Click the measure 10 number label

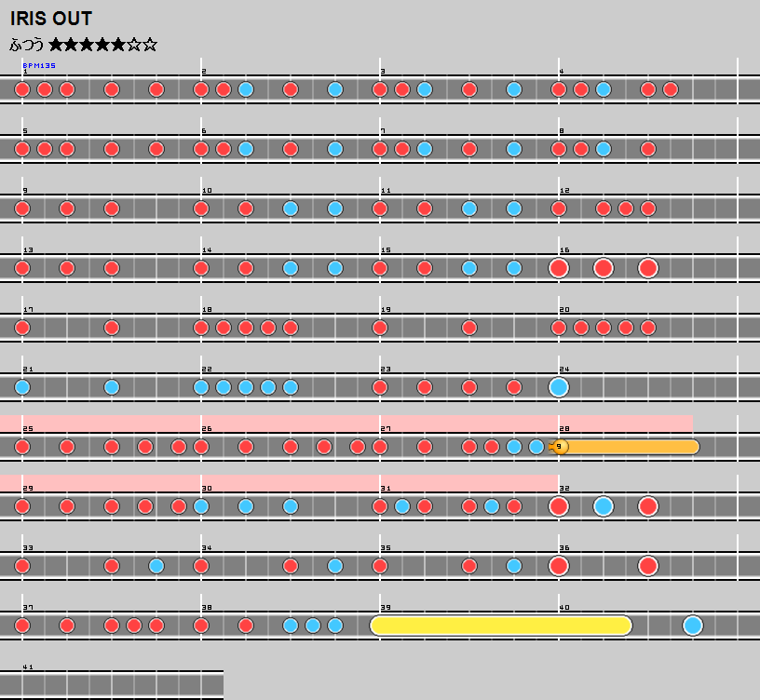pyautogui.click(x=207, y=191)
